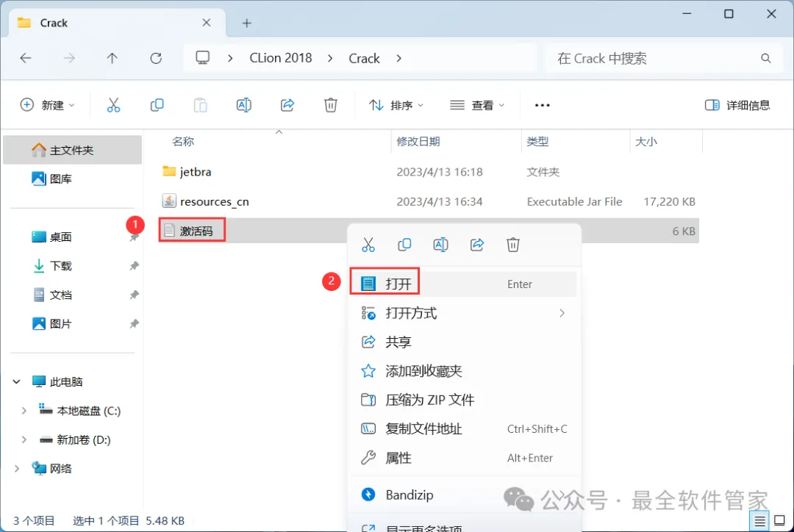Click the Rename icon in the toolbar
This screenshot has height=532, width=794.
[243, 105]
